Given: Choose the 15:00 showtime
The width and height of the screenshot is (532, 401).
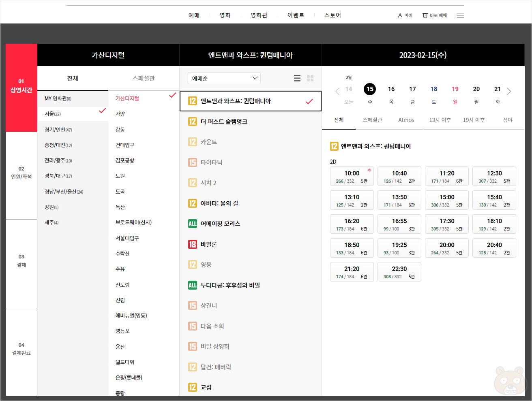Looking at the screenshot, I should click(447, 200).
